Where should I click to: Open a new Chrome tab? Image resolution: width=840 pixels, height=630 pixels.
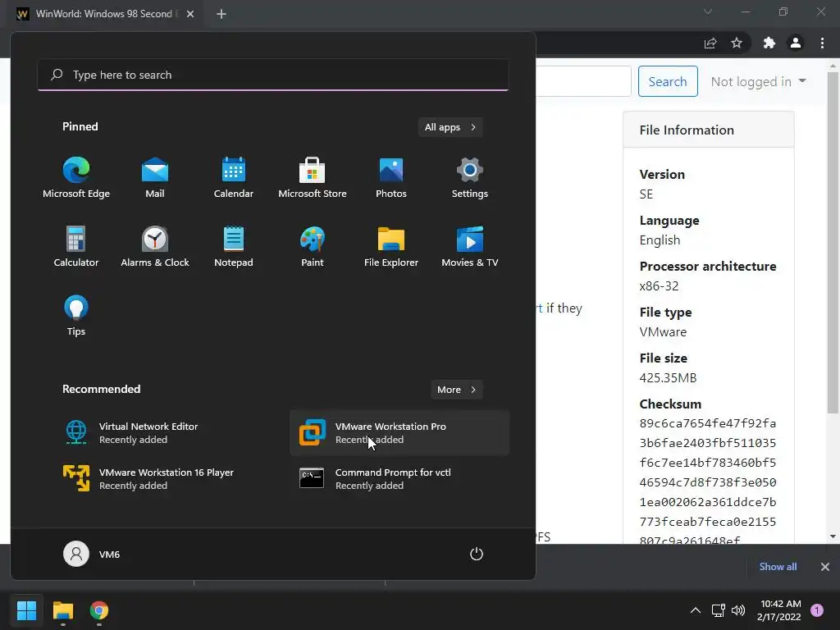point(221,14)
